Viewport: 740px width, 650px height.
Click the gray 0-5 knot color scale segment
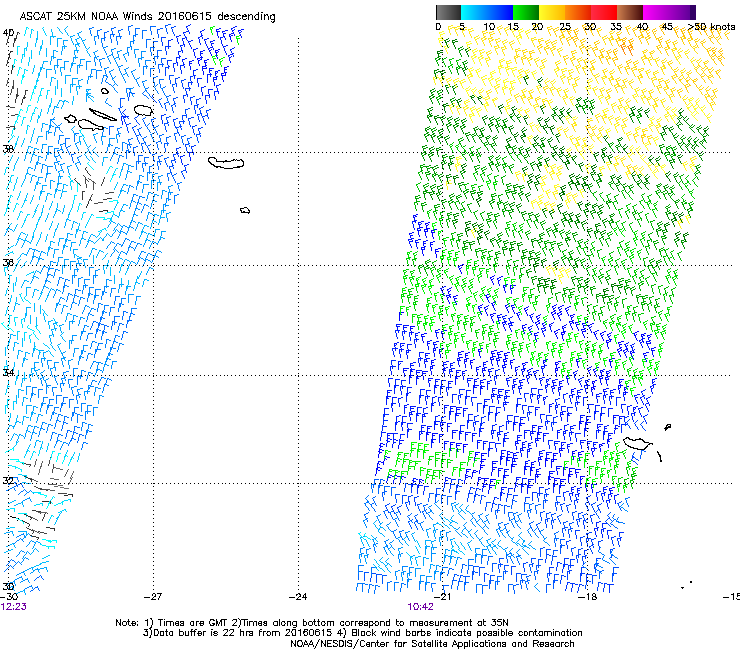coord(448,12)
